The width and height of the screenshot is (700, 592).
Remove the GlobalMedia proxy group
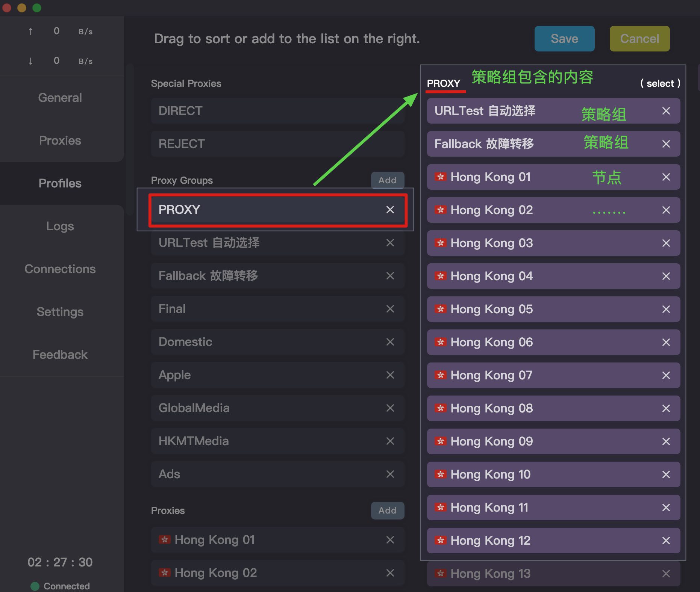coord(390,408)
